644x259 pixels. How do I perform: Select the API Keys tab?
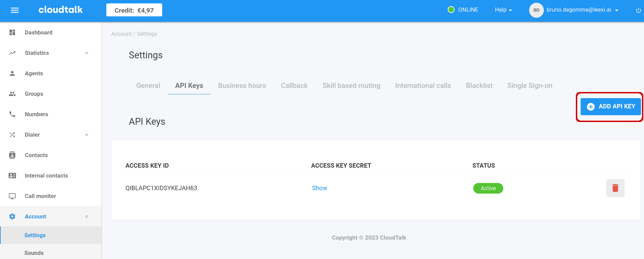coord(189,86)
